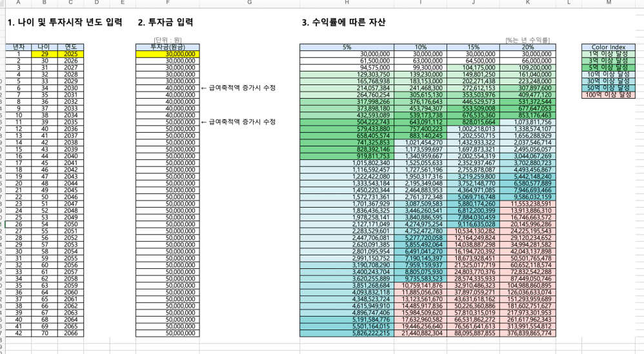Screen dimensions: 644x354
Task: Select column header F
Action: (168, 3)
